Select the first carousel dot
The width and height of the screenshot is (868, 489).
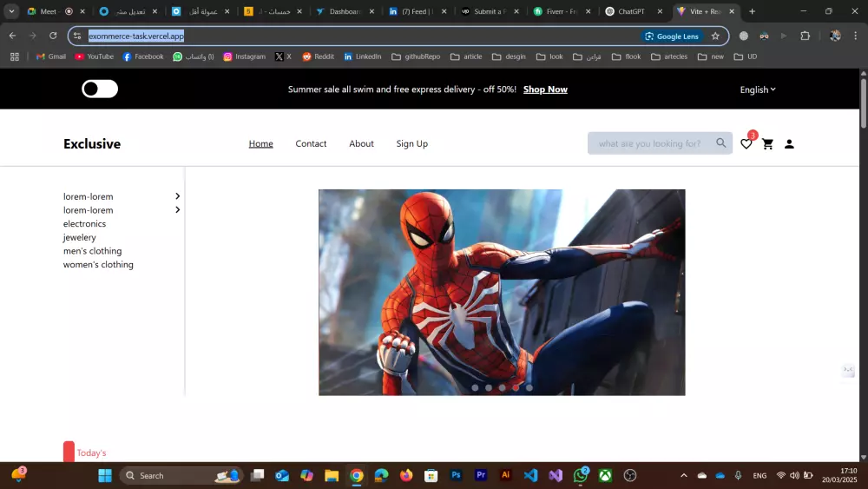(475, 387)
